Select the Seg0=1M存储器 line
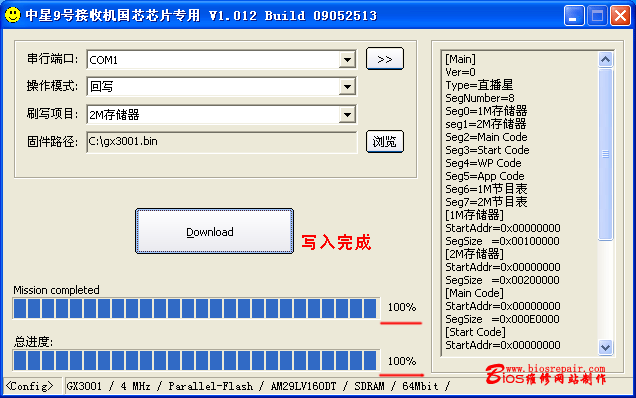 point(486,111)
